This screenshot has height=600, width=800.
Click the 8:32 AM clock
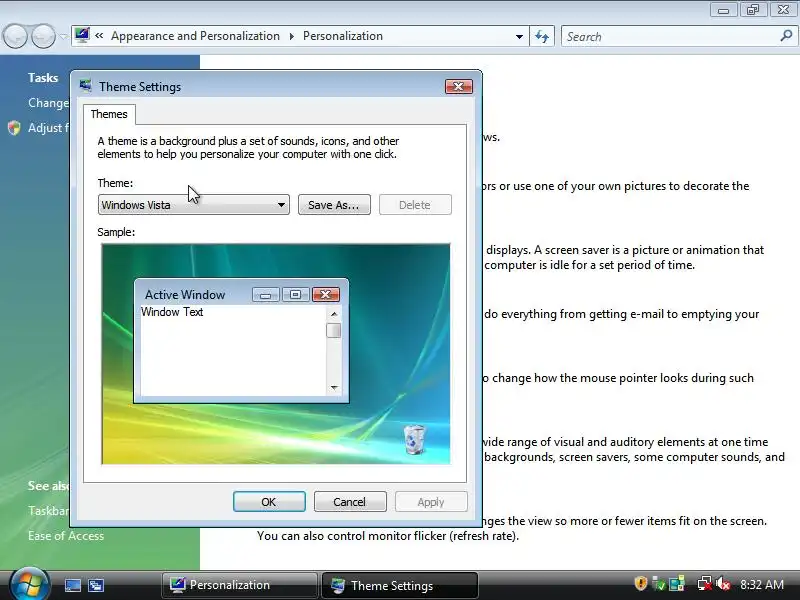[x=762, y=584]
